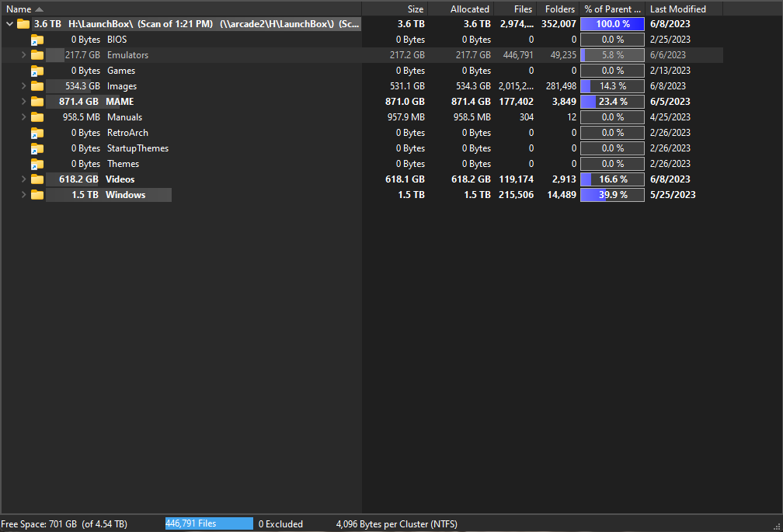Expand the Emulators folder

tap(23, 55)
